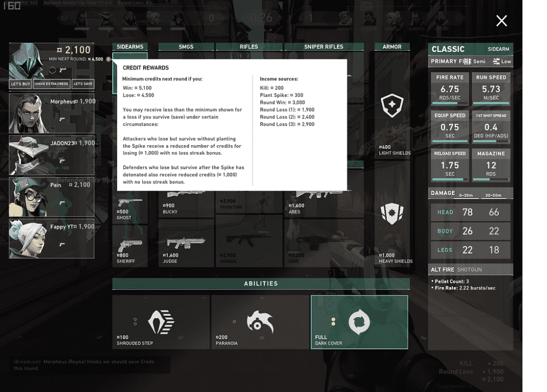Screen dimensions: 547x392
Task: Click the pistol icon on JADON23 card
Action: pos(62,160)
